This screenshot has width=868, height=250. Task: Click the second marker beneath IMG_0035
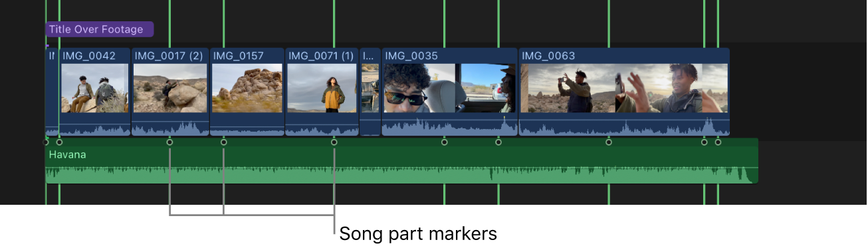coord(498,142)
